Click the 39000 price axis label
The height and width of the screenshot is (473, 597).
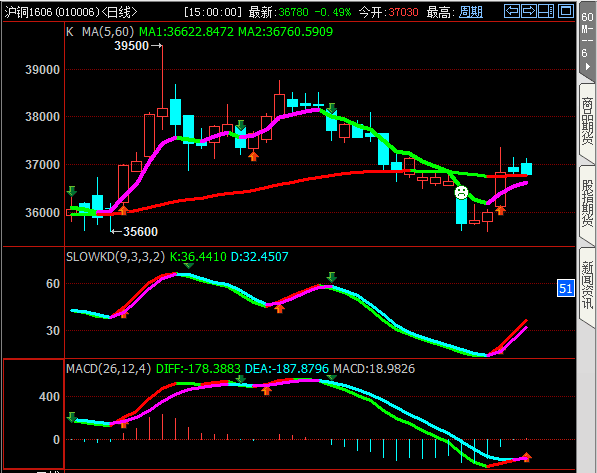42,70
